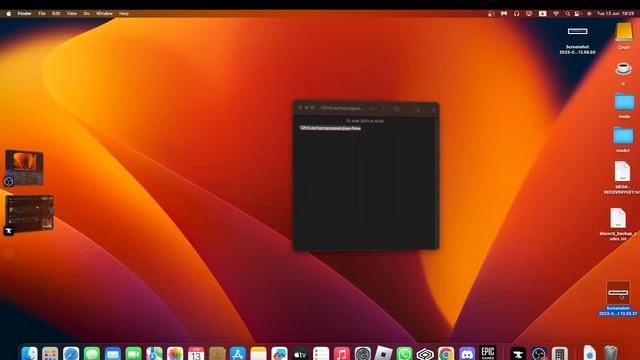Image resolution: width=640 pixels, height=360 pixels.
Task: Select the top-right Screenshot file on desktop
Action: point(578,40)
